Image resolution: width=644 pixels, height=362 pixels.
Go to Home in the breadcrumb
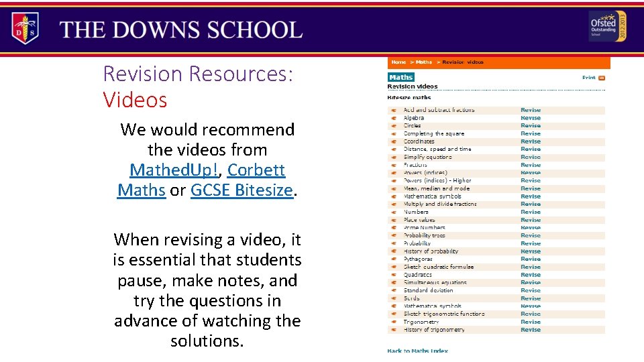click(398, 62)
